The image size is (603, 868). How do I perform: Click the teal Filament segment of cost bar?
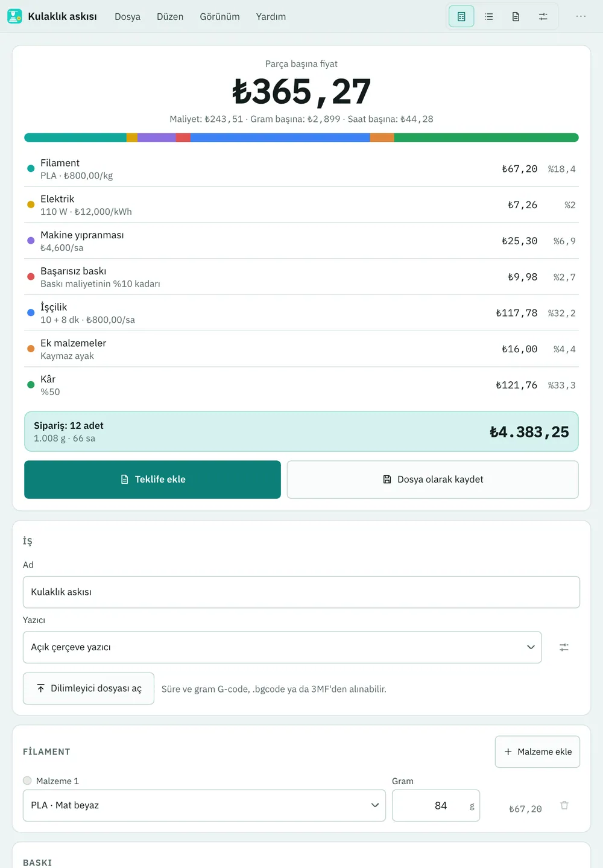click(75, 138)
